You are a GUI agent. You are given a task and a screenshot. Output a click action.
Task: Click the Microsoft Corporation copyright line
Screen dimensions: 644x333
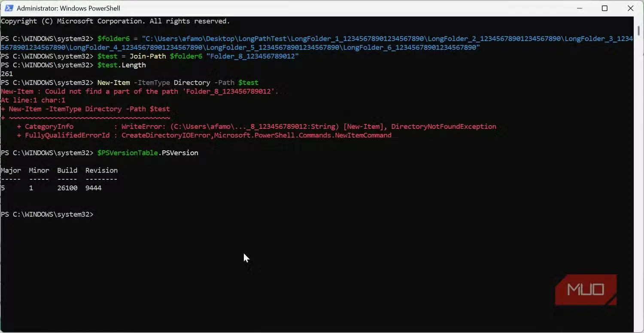click(x=115, y=21)
